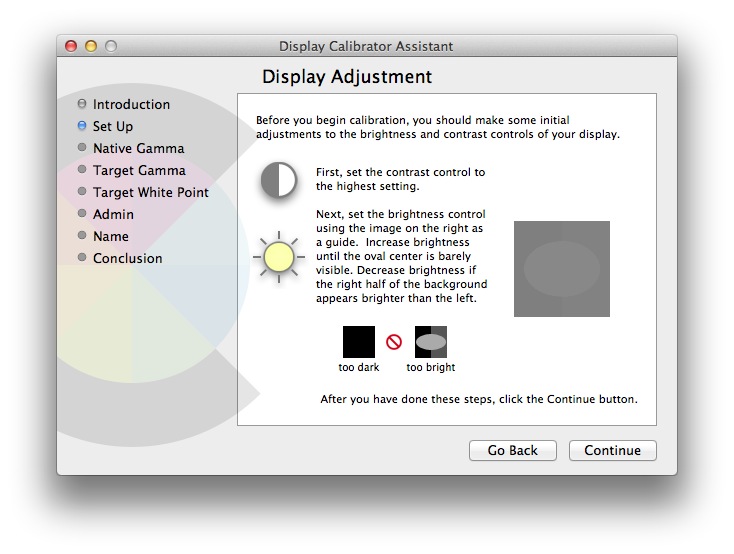Screen dimensions: 734x554
Task: Click the bullet beside Name
Action: (x=82, y=235)
